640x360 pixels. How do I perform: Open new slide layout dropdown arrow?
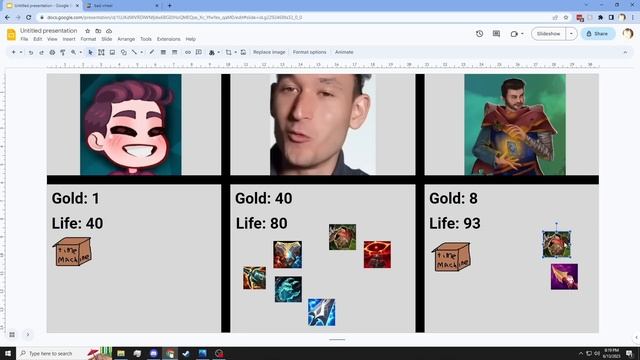pyautogui.click(x=21, y=52)
